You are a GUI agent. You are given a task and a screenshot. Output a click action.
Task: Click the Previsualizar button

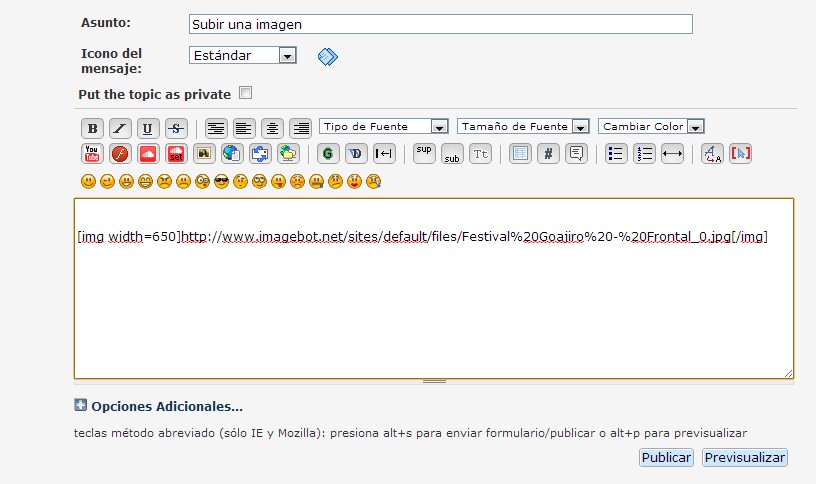click(744, 457)
